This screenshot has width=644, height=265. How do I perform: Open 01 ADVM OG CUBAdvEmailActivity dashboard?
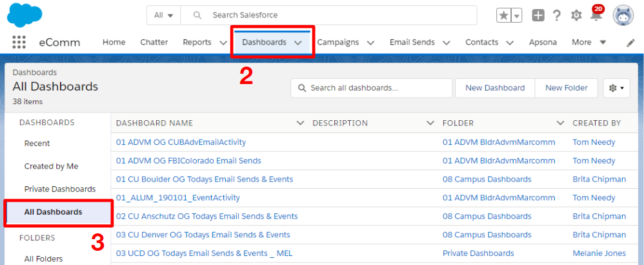pos(181,142)
